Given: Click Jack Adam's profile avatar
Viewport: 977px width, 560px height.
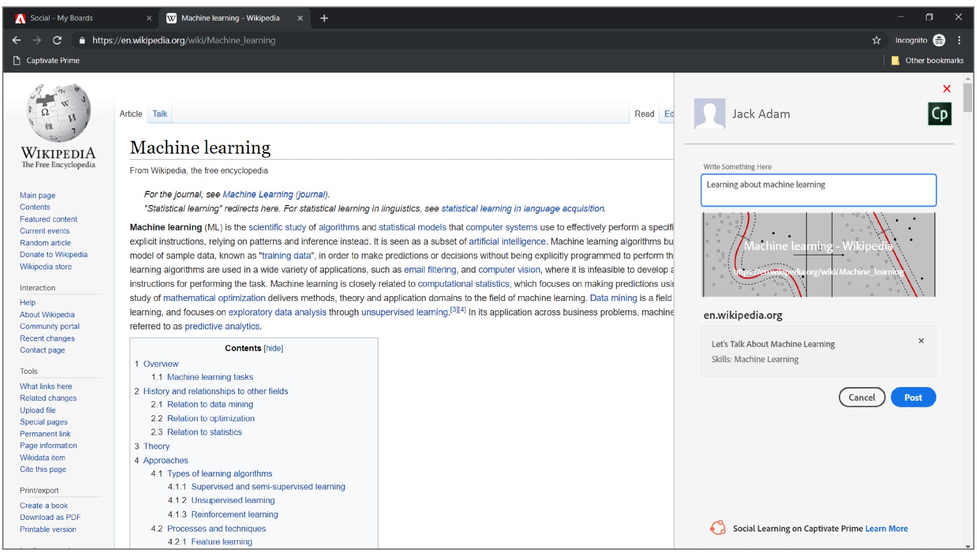Looking at the screenshot, I should click(709, 113).
